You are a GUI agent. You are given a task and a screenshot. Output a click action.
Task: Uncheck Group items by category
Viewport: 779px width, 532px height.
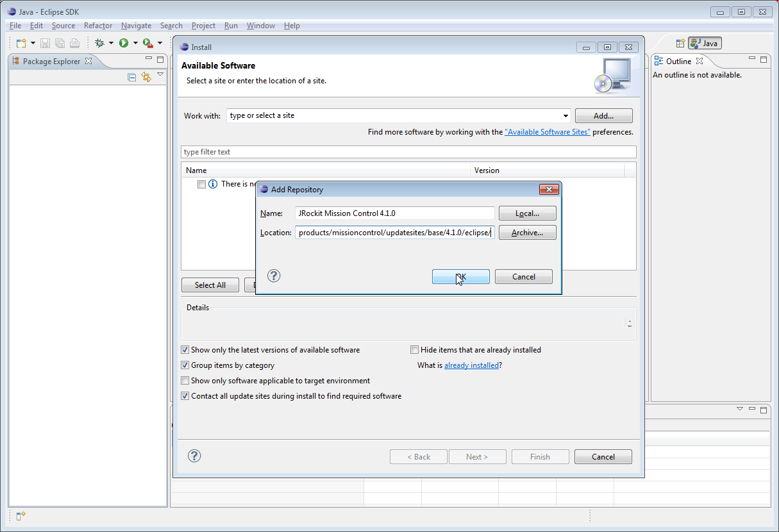(x=185, y=365)
